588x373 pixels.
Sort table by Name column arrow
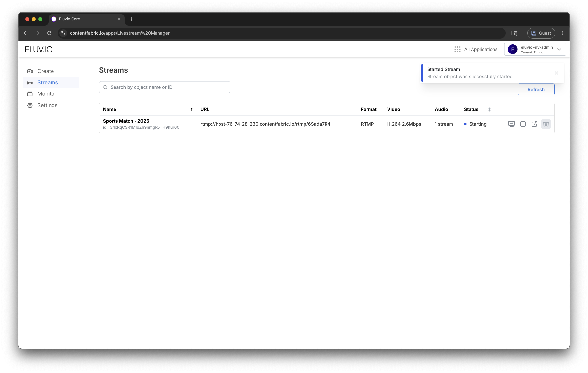click(192, 110)
